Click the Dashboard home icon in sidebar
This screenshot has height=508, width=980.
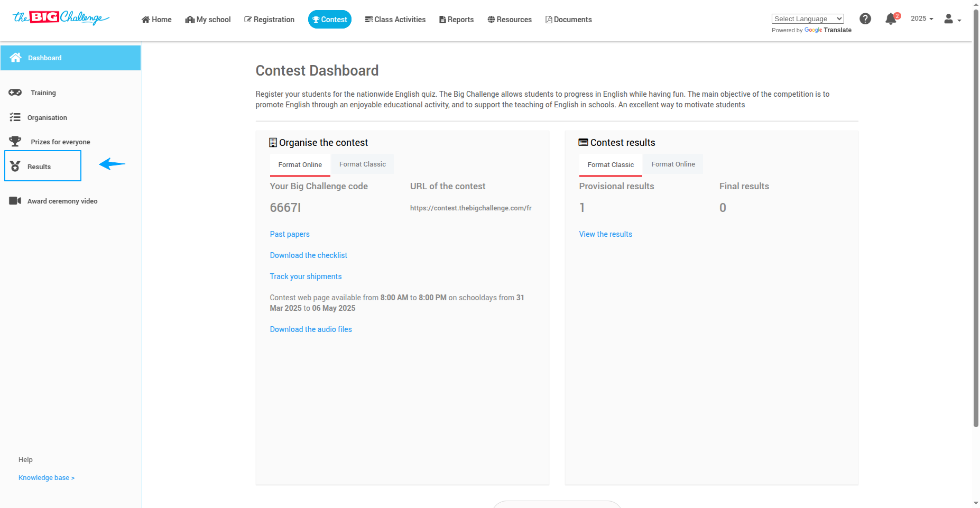click(15, 58)
